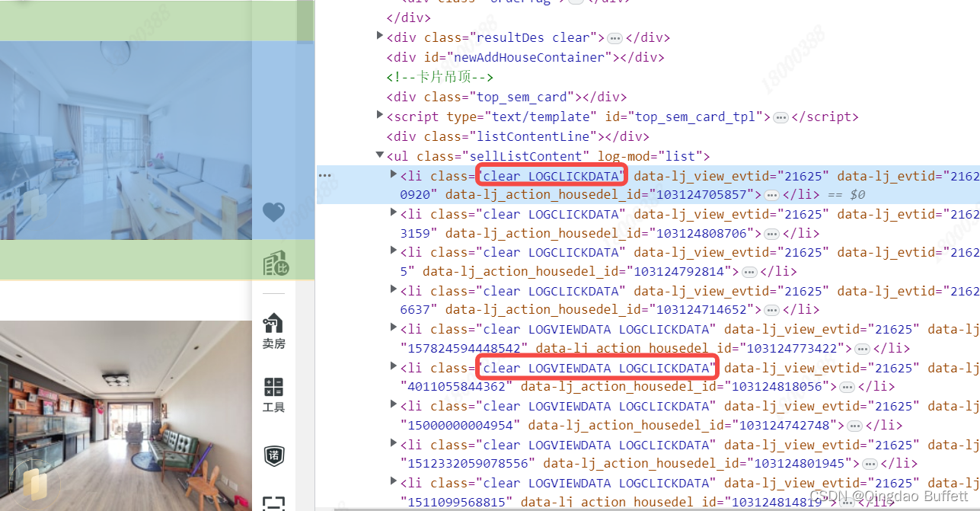The width and height of the screenshot is (980, 511).
Task: Expand li node arrow for housedel 103124814819
Action: (394, 481)
